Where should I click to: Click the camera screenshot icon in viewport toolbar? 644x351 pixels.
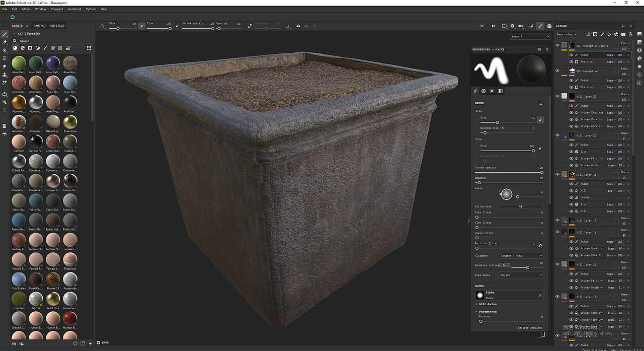click(549, 26)
